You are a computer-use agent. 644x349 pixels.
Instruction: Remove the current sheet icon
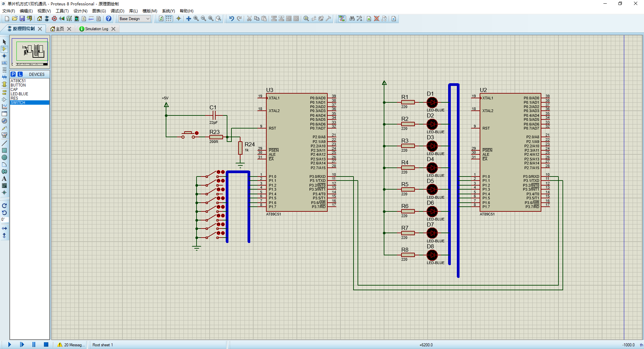click(376, 18)
